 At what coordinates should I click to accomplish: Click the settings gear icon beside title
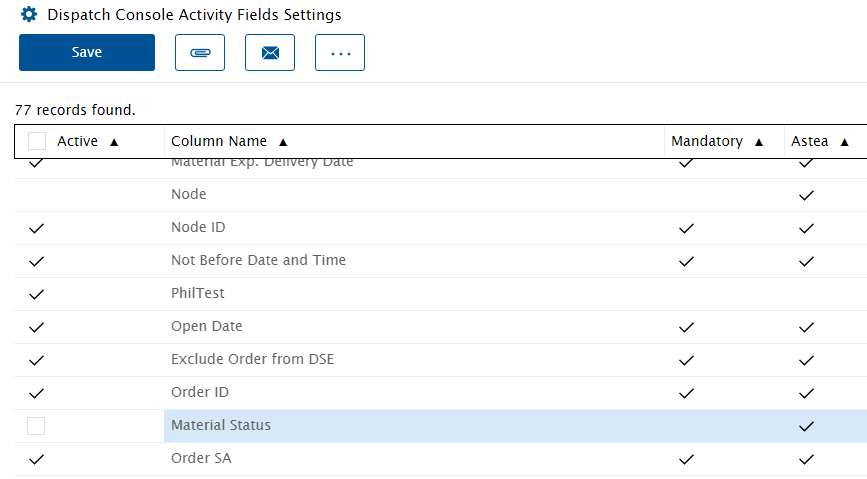tap(29, 14)
